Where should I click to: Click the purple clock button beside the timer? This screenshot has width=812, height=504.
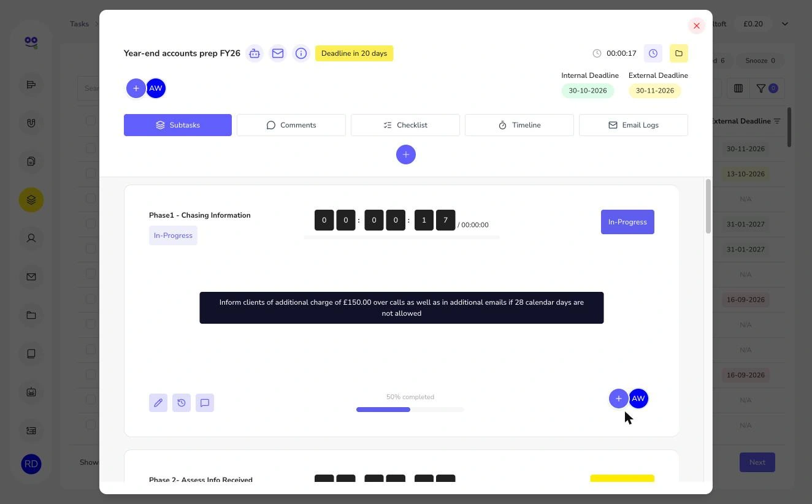tap(653, 53)
